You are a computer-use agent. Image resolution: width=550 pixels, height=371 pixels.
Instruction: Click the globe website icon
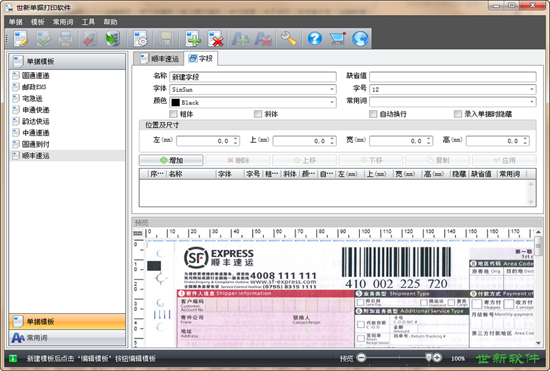[360, 39]
